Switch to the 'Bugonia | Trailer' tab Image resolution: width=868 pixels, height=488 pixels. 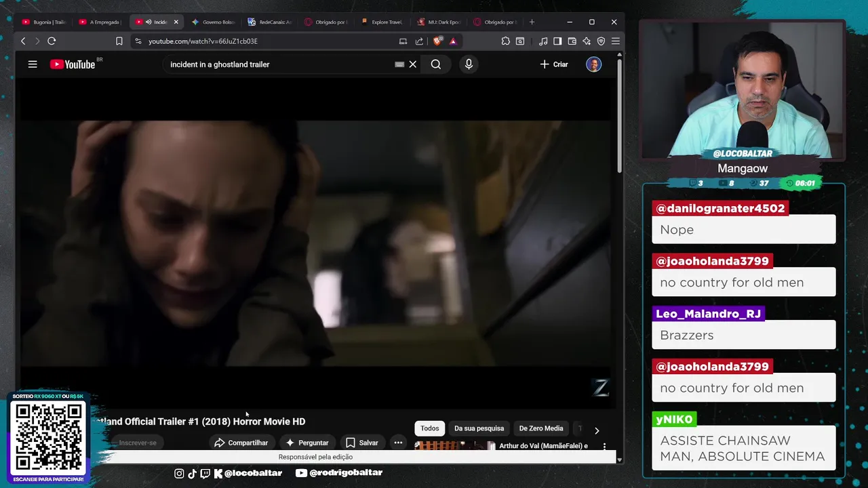44,22
